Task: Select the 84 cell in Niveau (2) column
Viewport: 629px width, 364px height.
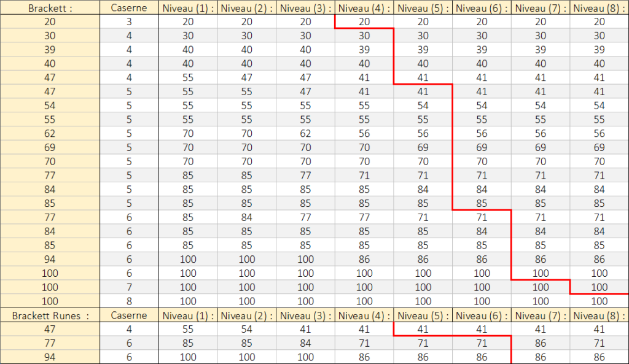Action: click(x=246, y=217)
